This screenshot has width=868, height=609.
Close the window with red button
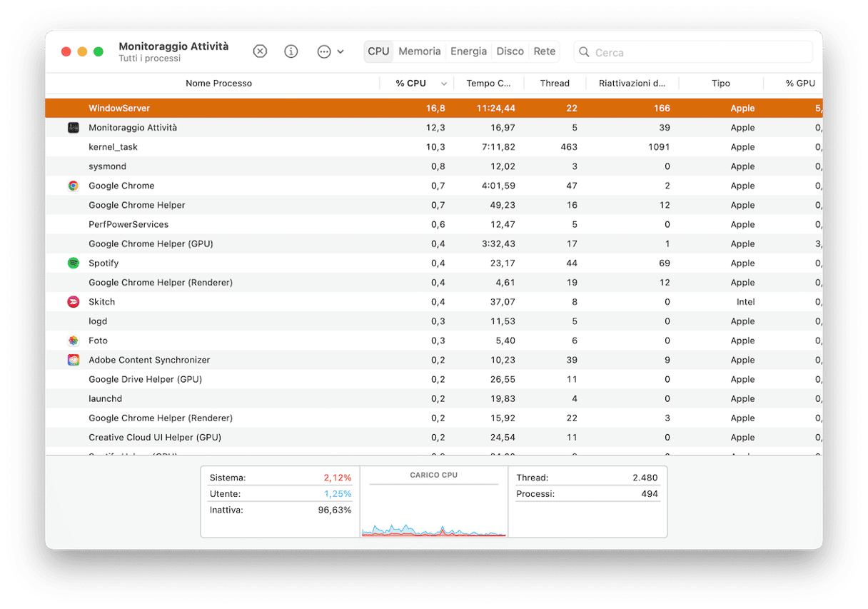(66, 51)
